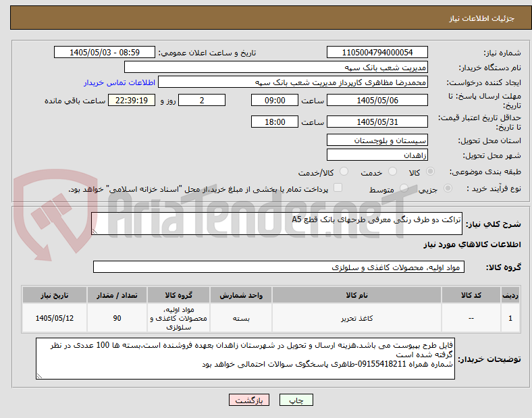
Task: Click the بسته unit cell
Action: tap(241, 318)
